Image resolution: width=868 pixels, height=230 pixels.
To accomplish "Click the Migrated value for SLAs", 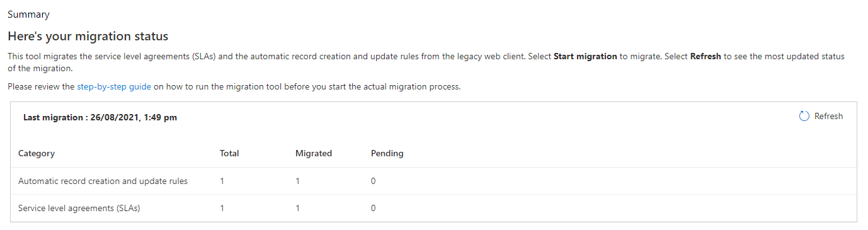I will [x=297, y=209].
